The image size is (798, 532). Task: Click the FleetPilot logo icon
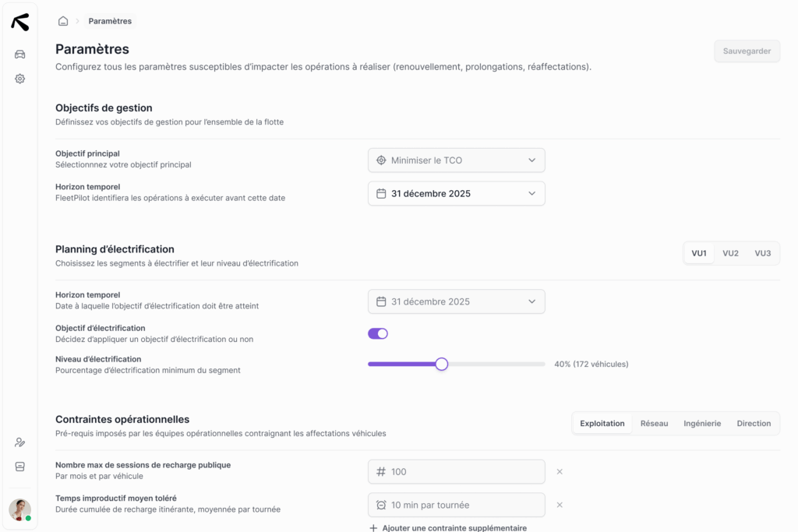pyautogui.click(x=20, y=23)
